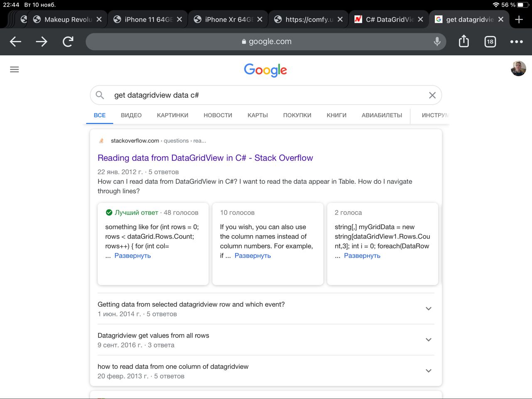Click the forward navigation arrow

click(42, 42)
